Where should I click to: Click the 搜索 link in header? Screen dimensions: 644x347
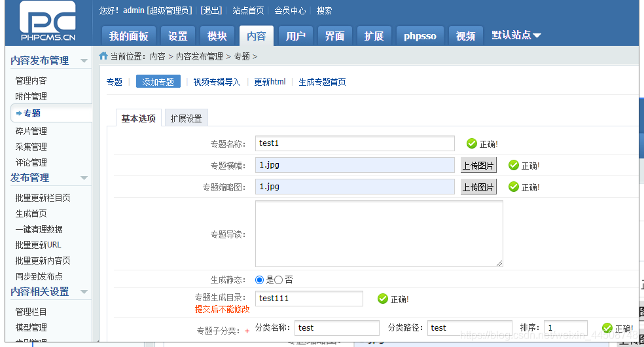pos(324,10)
